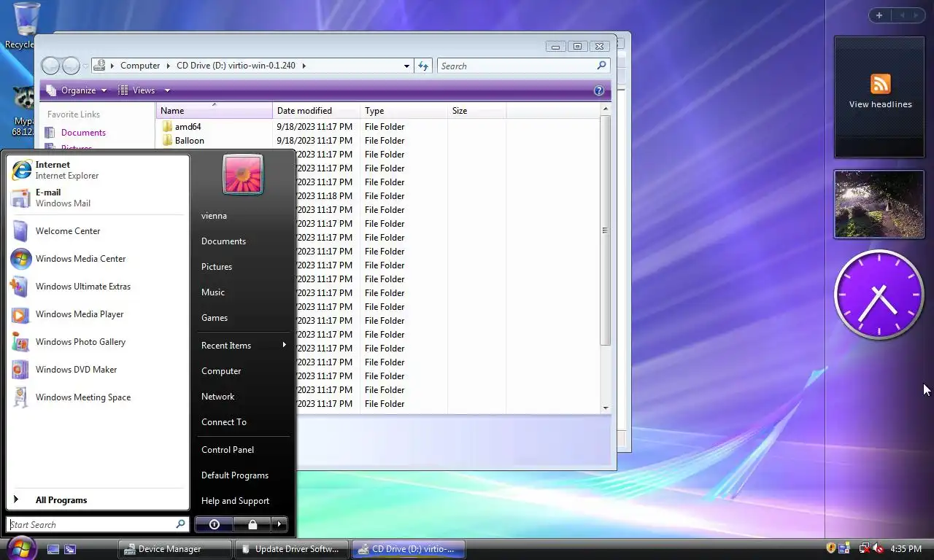Click the muted volume tray icon

coord(878,548)
